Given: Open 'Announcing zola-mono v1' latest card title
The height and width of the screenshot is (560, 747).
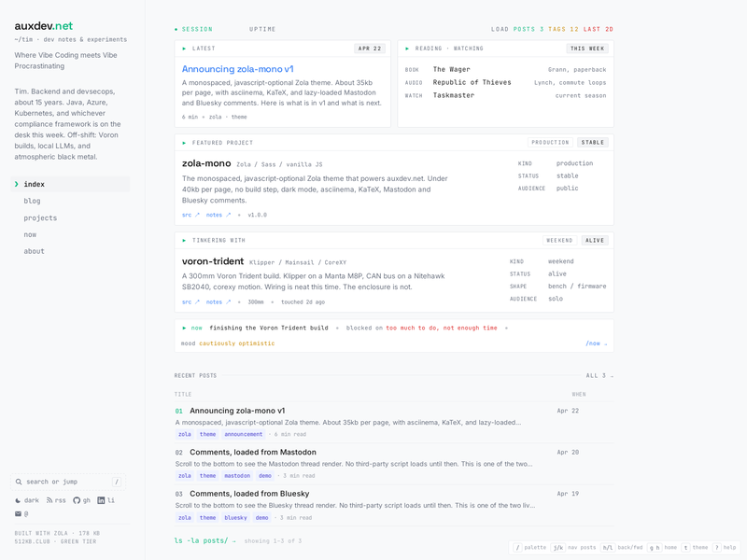Looking at the screenshot, I should coord(238,69).
